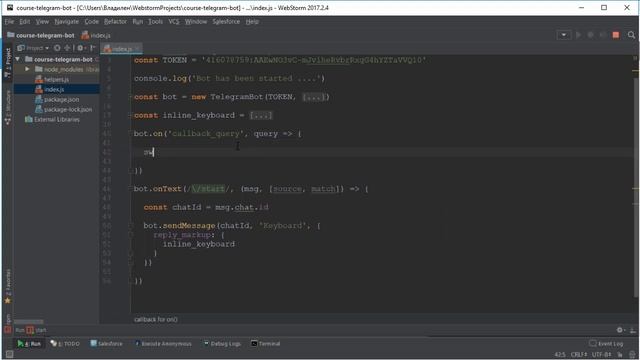Viewport: 640px width, 360px height.
Task: Click the cursor position 42:5 indicator
Action: [x=560, y=355]
